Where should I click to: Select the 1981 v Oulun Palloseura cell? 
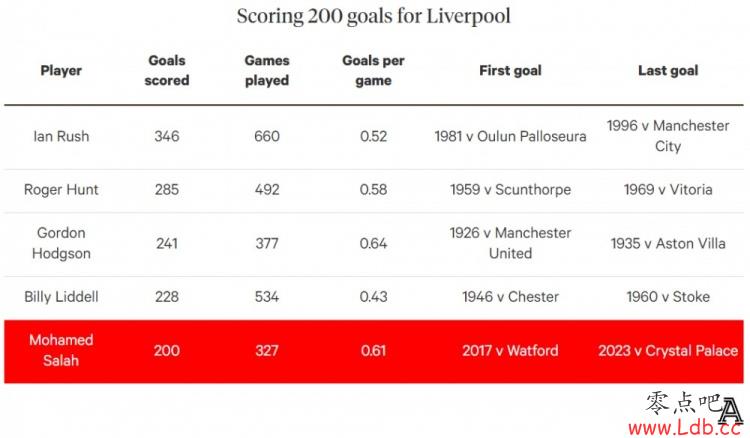pyautogui.click(x=510, y=136)
